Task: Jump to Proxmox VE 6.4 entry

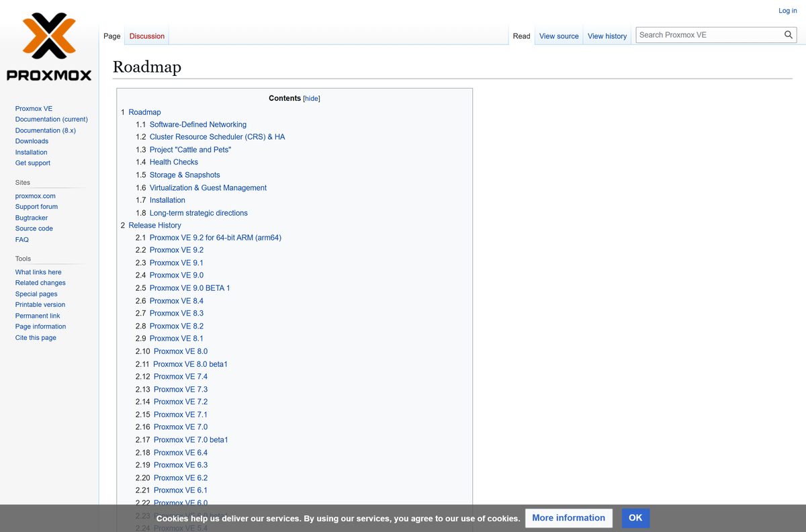Action: tap(181, 453)
